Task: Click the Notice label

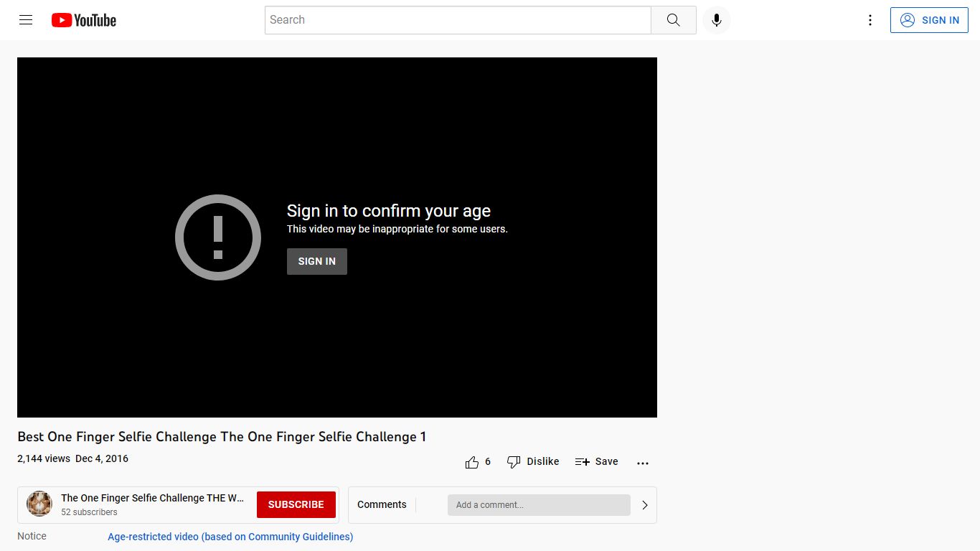Action: (x=32, y=536)
